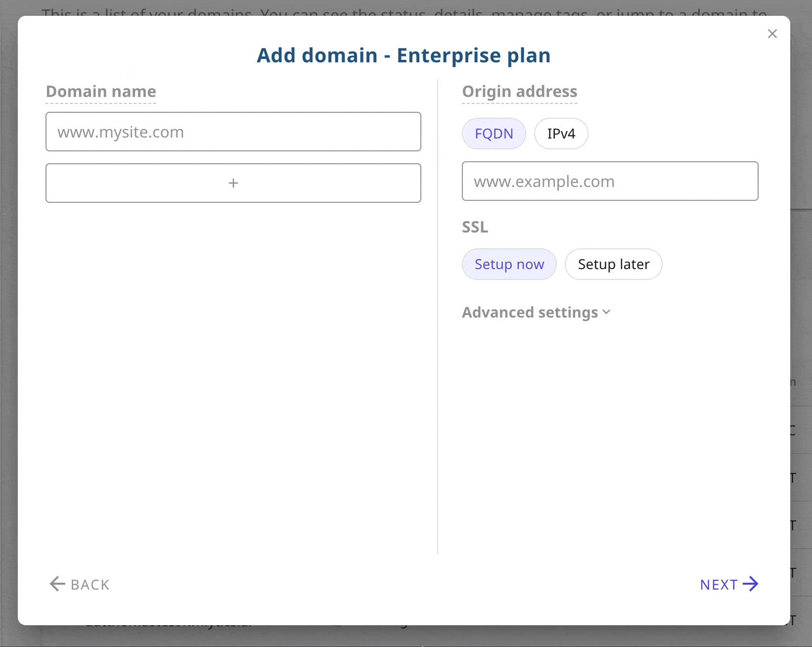Expand Advanced settings section
The height and width of the screenshot is (647, 812).
tap(537, 313)
